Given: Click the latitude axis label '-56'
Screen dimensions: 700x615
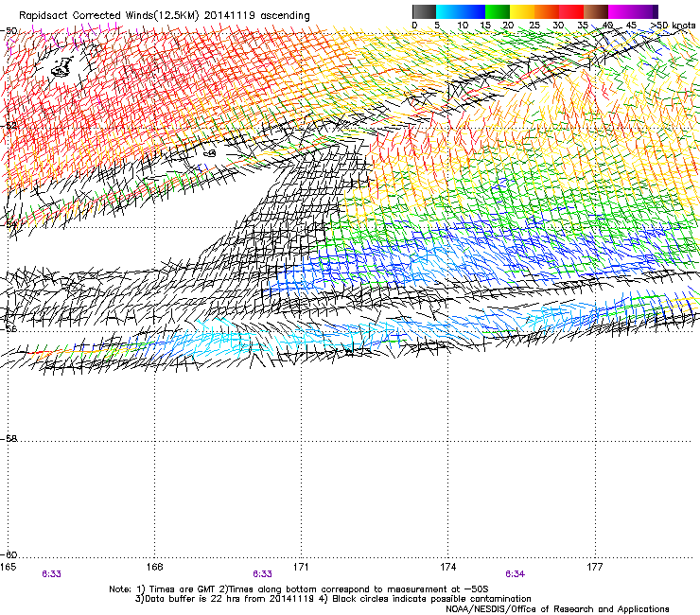Looking at the screenshot, I should pos(9,329).
